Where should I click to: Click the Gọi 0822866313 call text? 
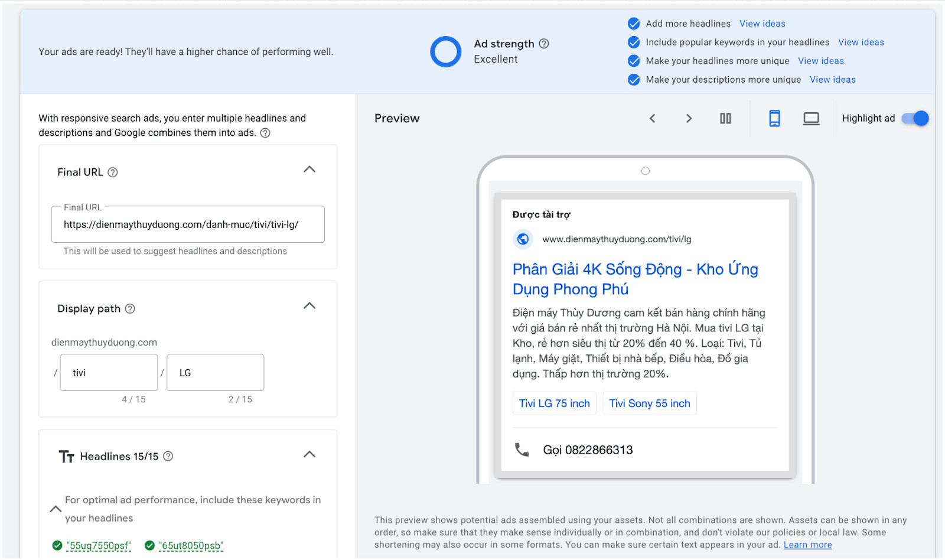[x=588, y=450]
